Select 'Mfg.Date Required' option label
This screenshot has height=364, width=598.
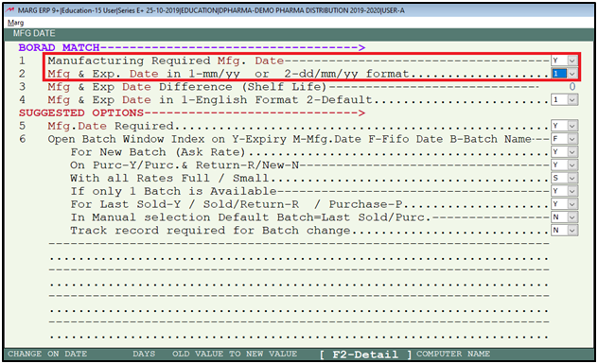pos(111,126)
